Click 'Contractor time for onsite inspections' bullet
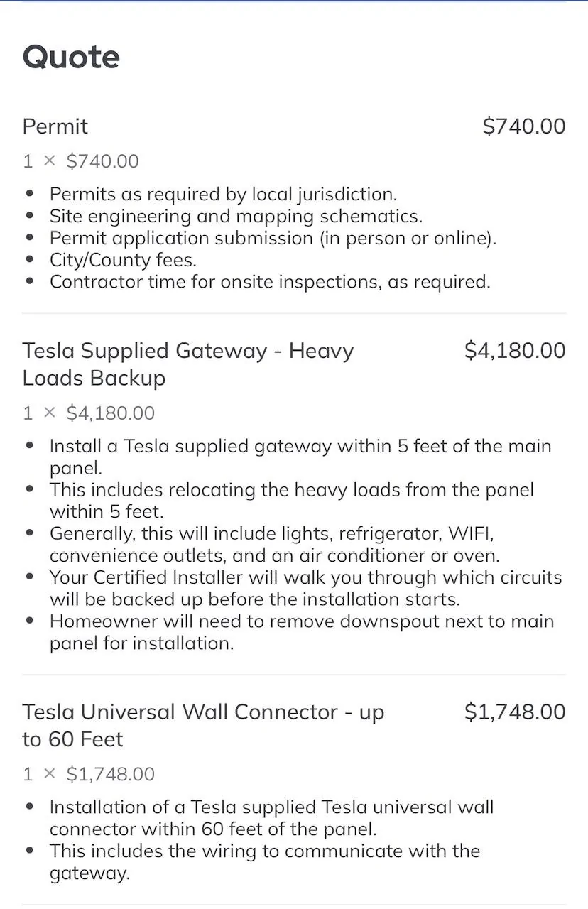588x909 pixels. coord(270,282)
